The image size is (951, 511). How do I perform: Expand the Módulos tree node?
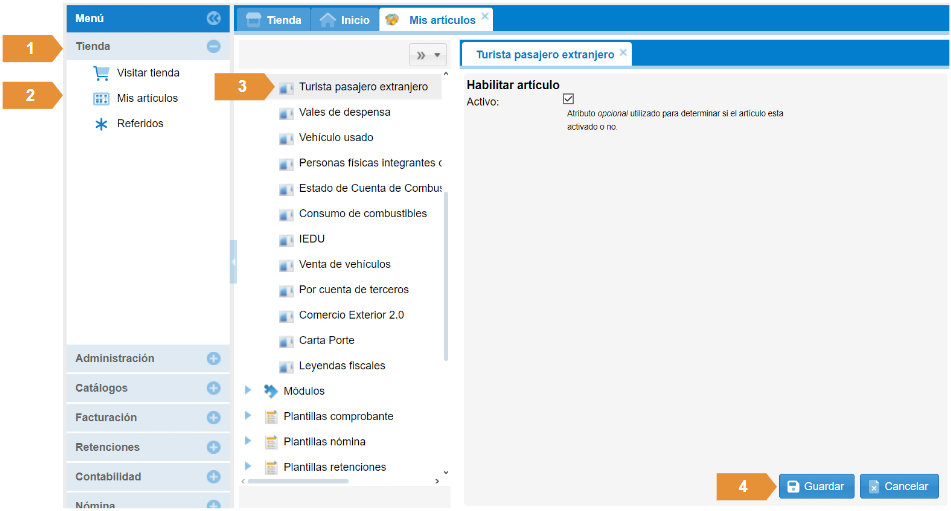(249, 391)
